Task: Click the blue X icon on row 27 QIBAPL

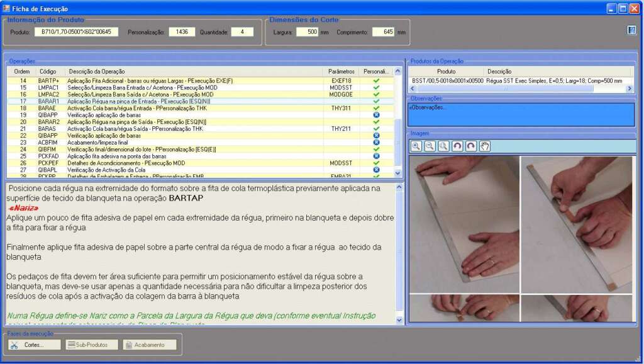Action: [x=376, y=170]
